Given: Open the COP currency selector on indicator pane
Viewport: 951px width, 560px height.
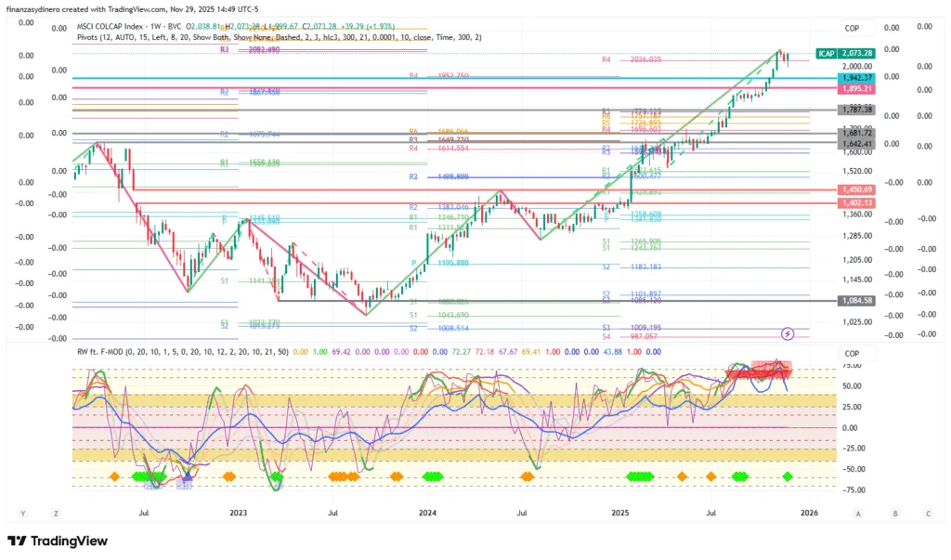Looking at the screenshot, I should point(852,354).
